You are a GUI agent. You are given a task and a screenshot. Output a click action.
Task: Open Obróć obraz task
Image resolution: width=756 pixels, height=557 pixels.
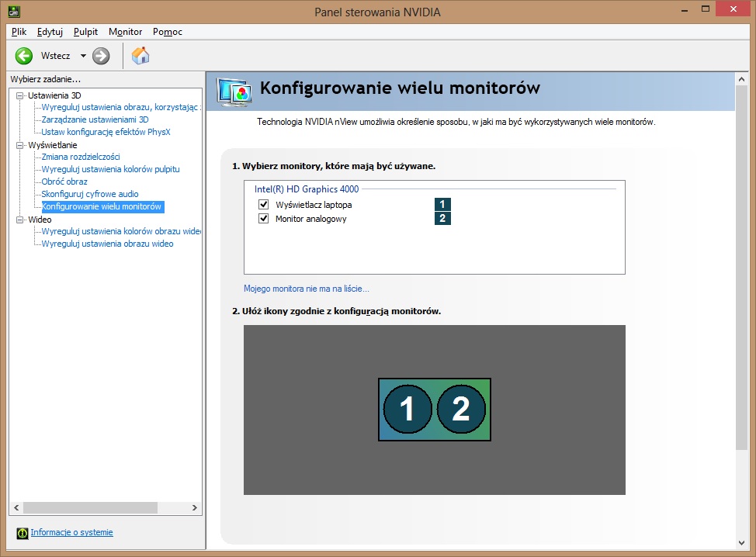[x=64, y=182]
